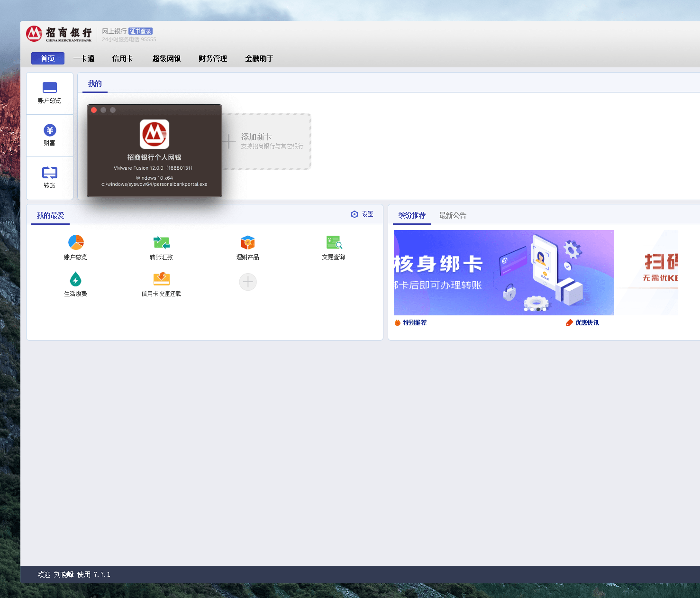Open 转账 in the left sidebar

pyautogui.click(x=50, y=178)
